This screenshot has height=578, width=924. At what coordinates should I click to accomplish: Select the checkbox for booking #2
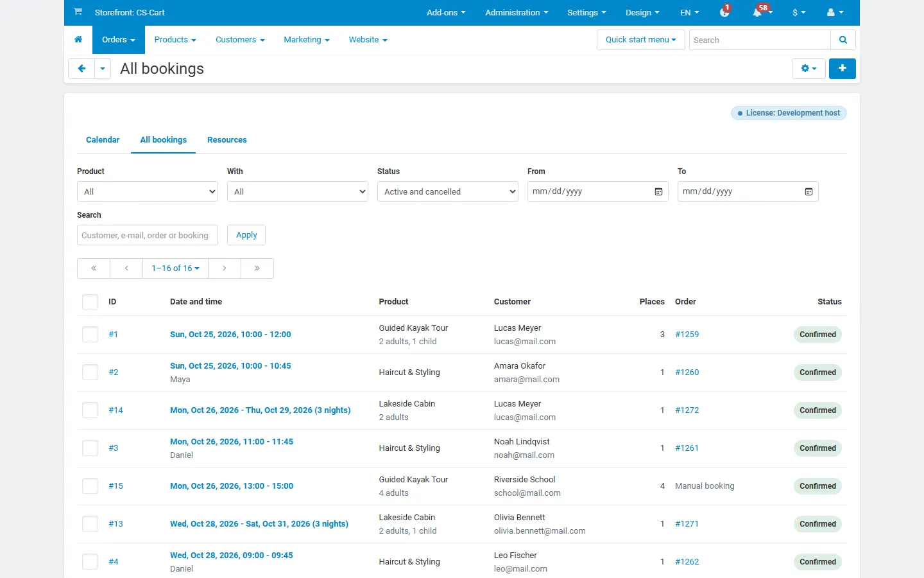pyautogui.click(x=90, y=372)
